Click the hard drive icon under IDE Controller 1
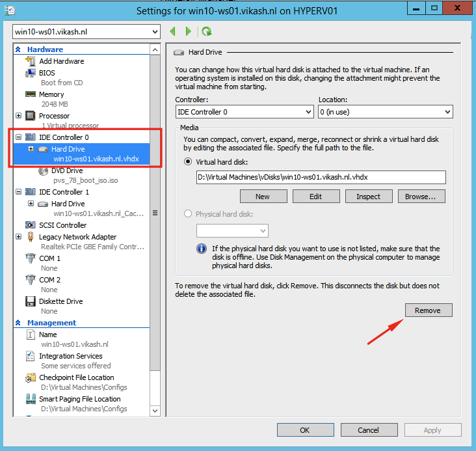476x451 pixels. coord(43,204)
